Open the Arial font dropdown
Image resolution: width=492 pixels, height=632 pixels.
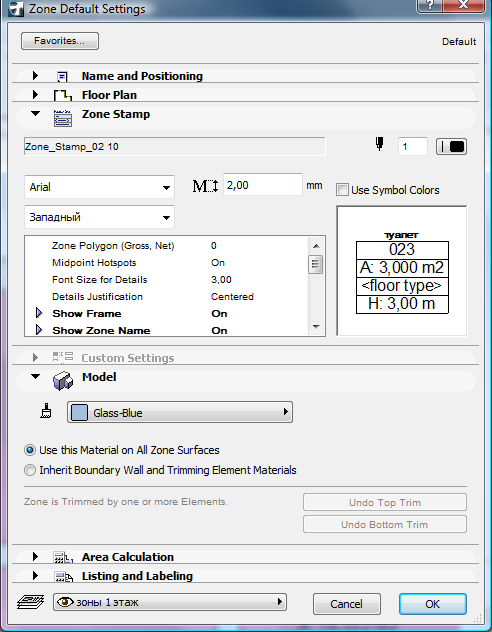click(x=99, y=187)
